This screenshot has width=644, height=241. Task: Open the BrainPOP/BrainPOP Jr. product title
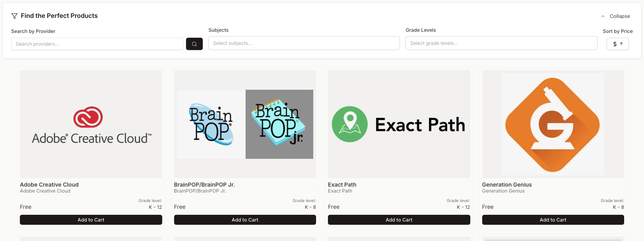(x=204, y=185)
